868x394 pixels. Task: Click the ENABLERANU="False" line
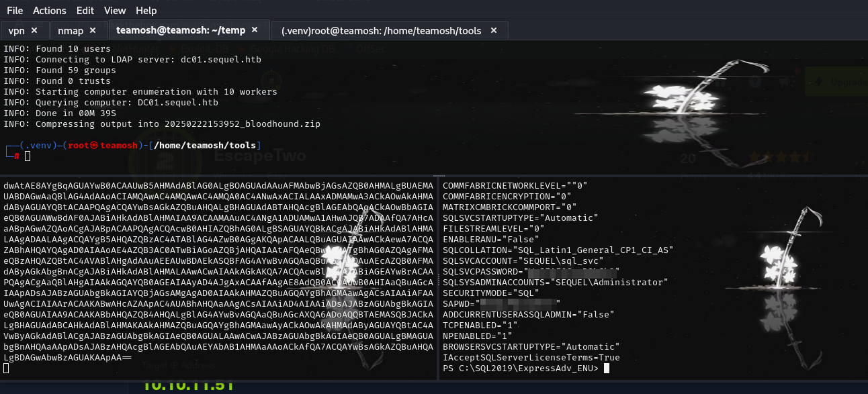click(x=491, y=238)
